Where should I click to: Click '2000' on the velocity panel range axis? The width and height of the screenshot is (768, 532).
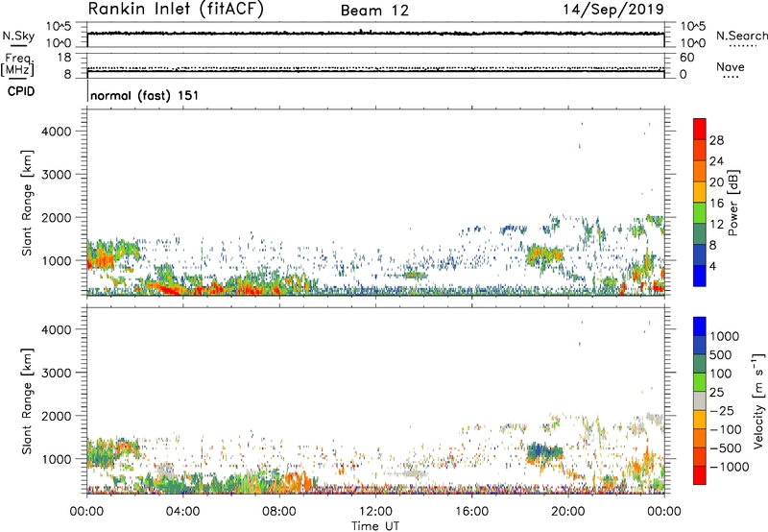click(57, 416)
